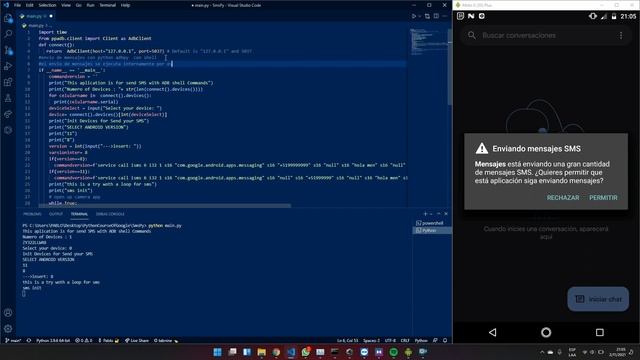Close the terminal panel
This screenshot has height=360, width=640.
point(446,214)
